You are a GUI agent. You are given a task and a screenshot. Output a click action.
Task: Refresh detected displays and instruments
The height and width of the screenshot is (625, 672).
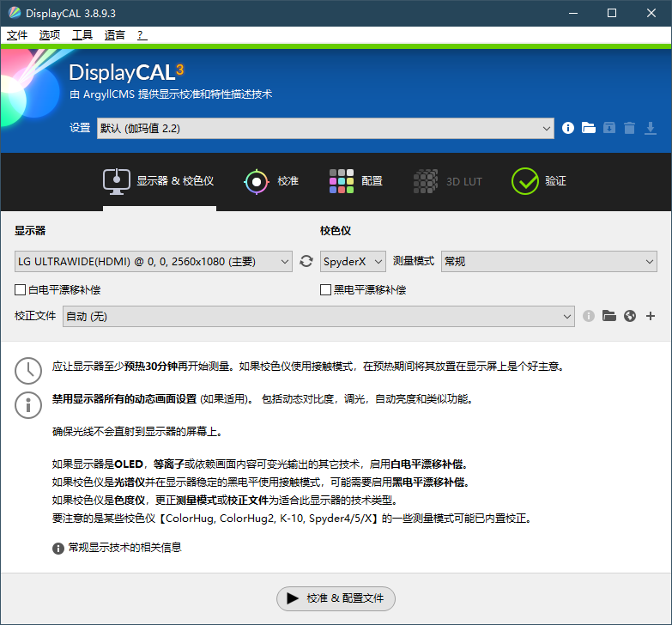pyautogui.click(x=306, y=261)
